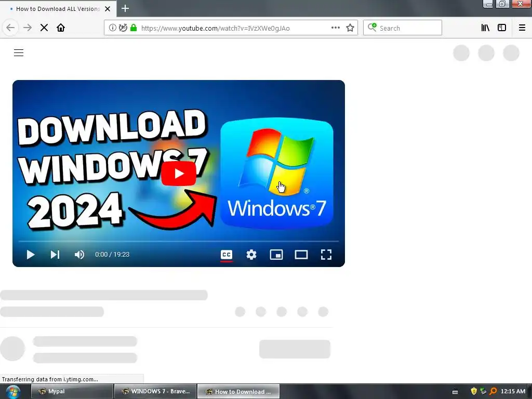Open the browser hamburger menu

pyautogui.click(x=522, y=28)
